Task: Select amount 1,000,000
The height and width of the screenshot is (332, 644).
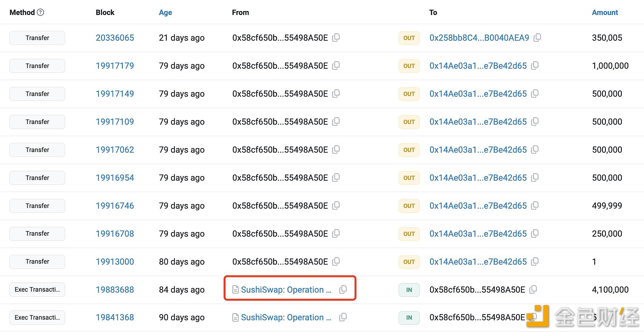Action: pos(610,66)
